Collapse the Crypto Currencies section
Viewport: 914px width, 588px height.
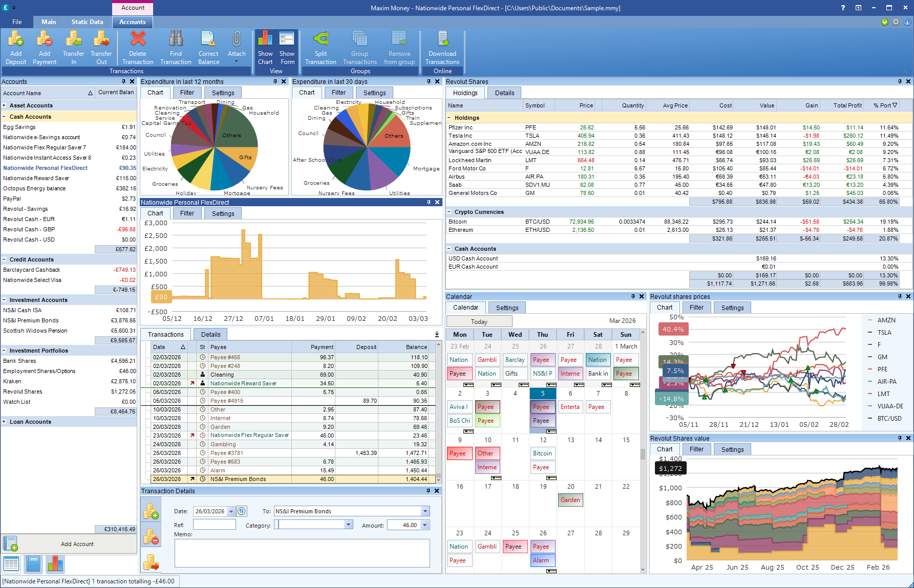pos(450,212)
